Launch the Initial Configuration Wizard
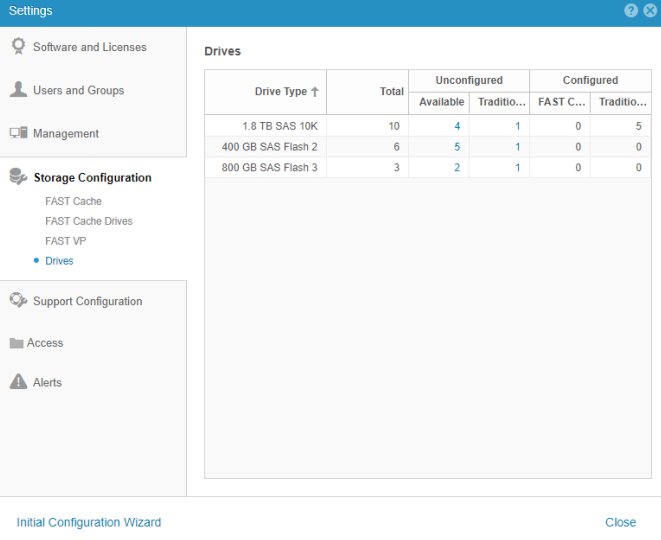This screenshot has height=540, width=661. pyautogui.click(x=88, y=522)
